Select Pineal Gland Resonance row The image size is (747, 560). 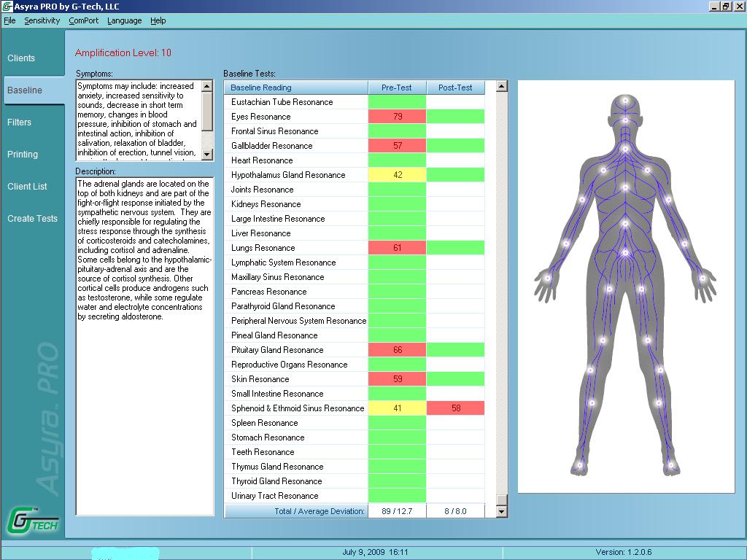[355, 335]
